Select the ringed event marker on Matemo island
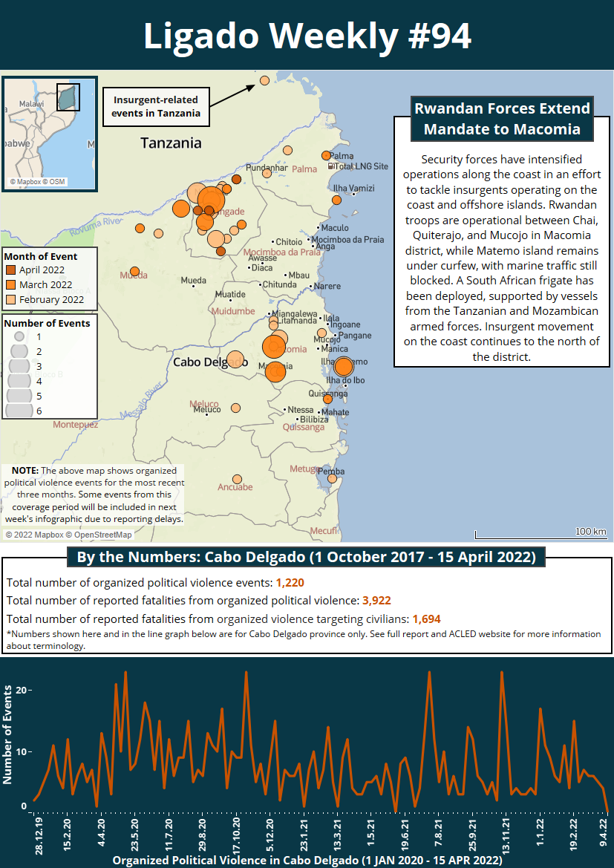 [343, 366]
